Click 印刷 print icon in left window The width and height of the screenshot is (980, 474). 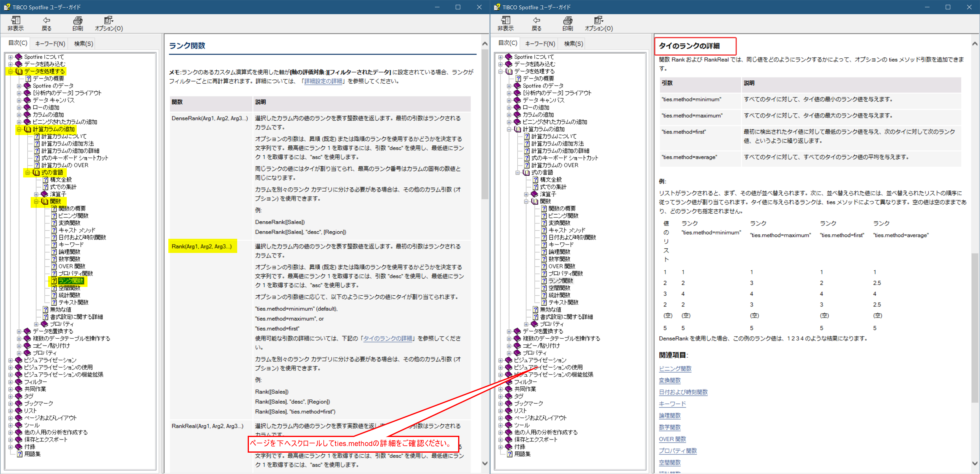(78, 23)
